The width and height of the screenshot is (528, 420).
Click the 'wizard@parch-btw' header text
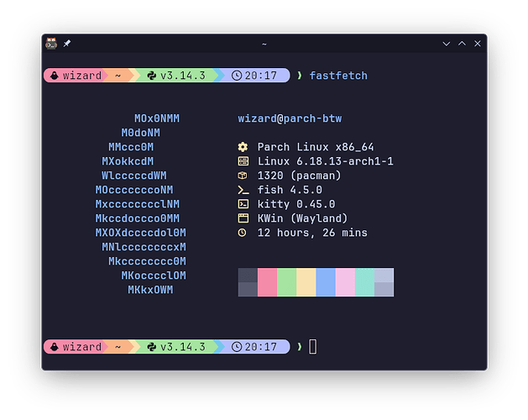point(290,118)
